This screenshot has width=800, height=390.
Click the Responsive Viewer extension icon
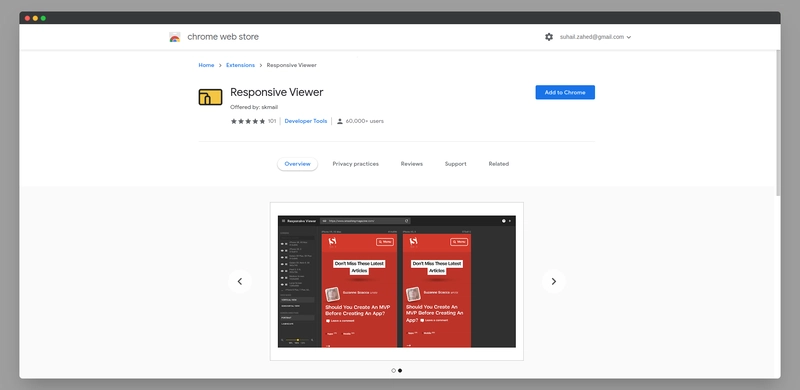tap(210, 97)
